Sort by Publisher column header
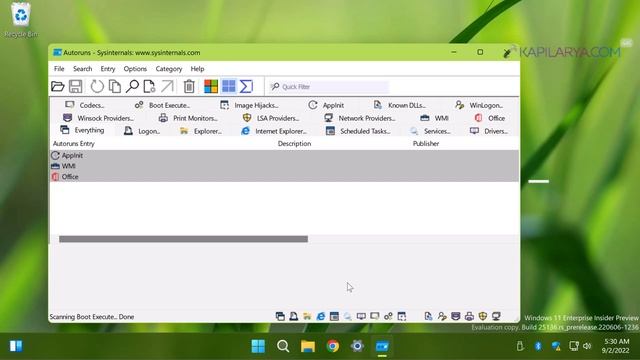This screenshot has width=640, height=360. coord(426,144)
